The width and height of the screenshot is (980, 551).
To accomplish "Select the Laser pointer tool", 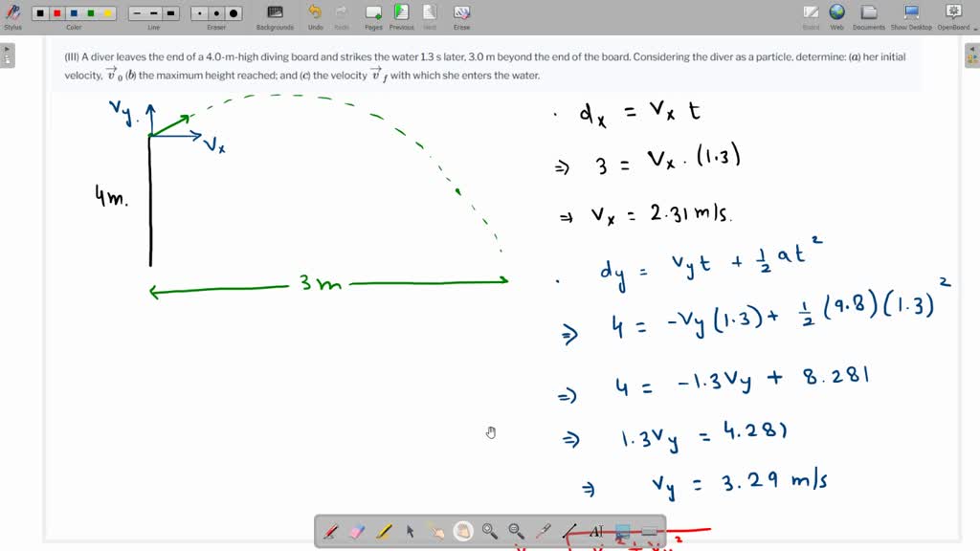I will [543, 531].
